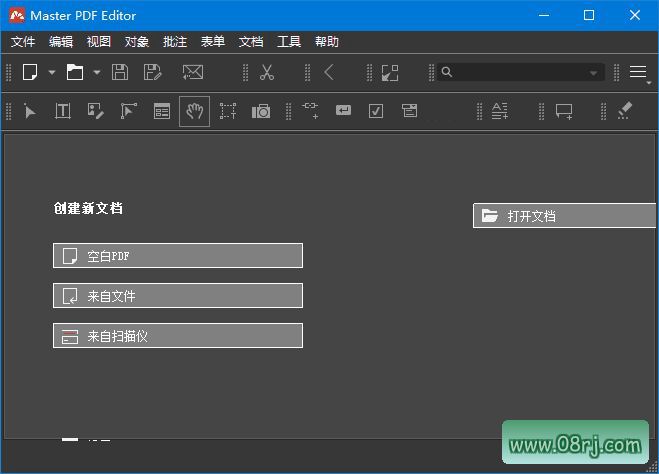The image size is (659, 474).
Task: Click the Insert Text icon
Action: pos(500,111)
